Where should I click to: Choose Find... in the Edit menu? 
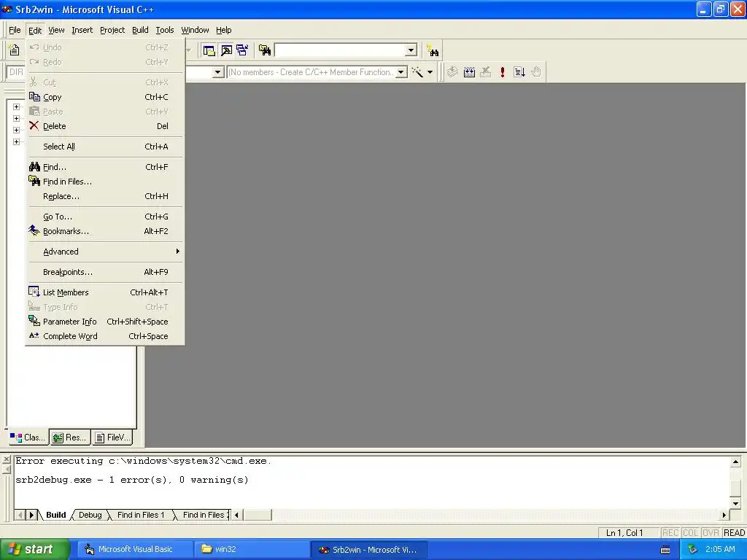(105, 167)
